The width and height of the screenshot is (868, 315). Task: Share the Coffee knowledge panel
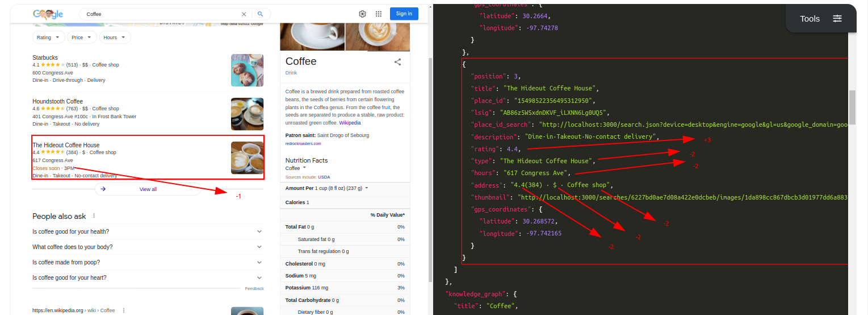tap(398, 62)
